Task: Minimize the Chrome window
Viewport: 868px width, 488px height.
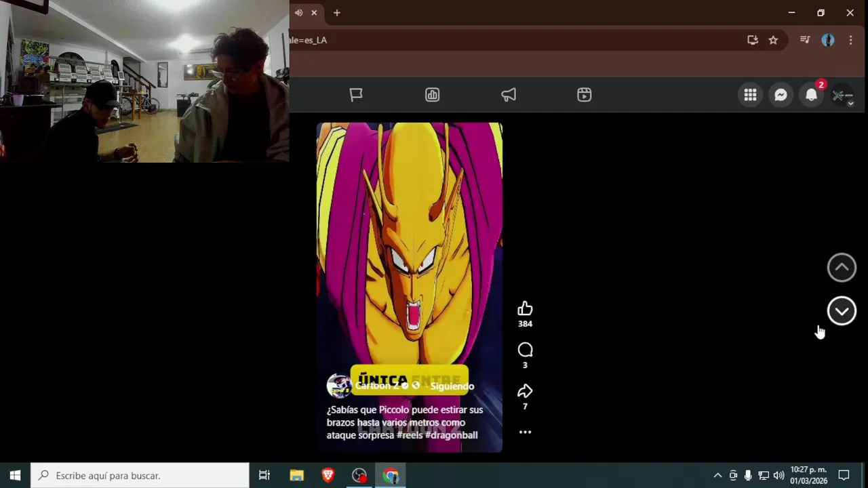Action: (791, 13)
